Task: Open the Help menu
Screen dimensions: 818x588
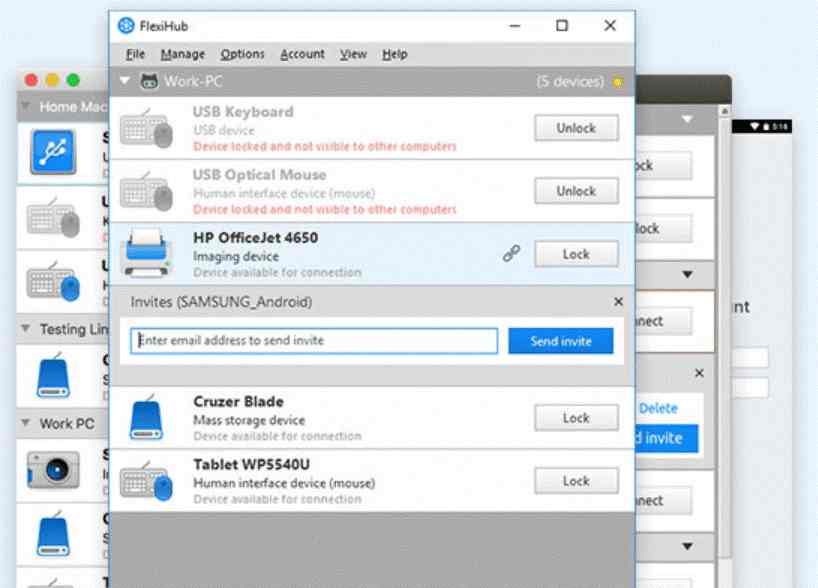Action: 394,54
